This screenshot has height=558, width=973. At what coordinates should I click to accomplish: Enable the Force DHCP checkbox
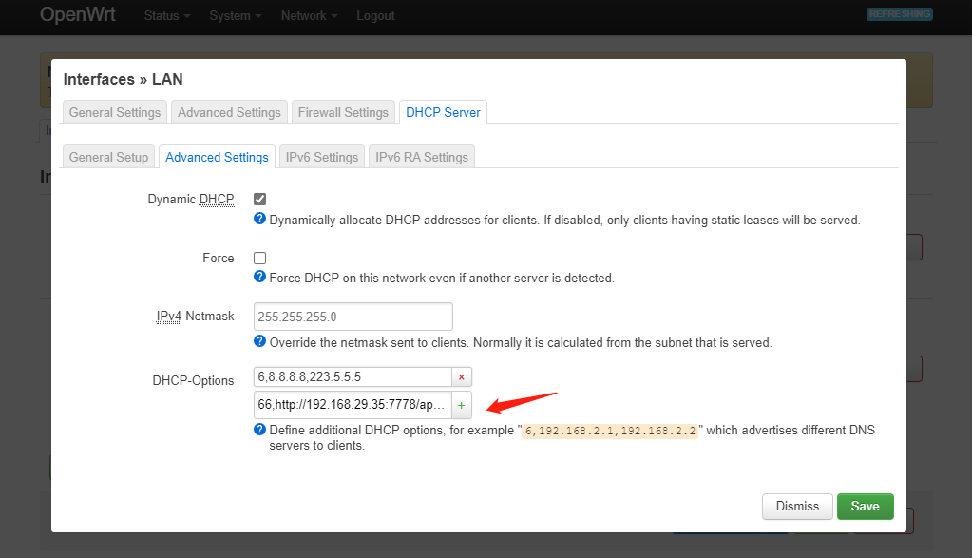click(260, 258)
